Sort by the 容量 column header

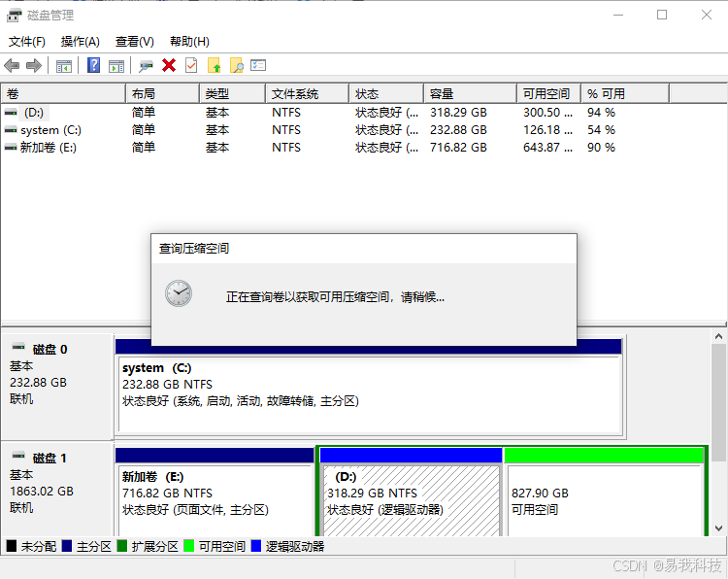pos(471,94)
